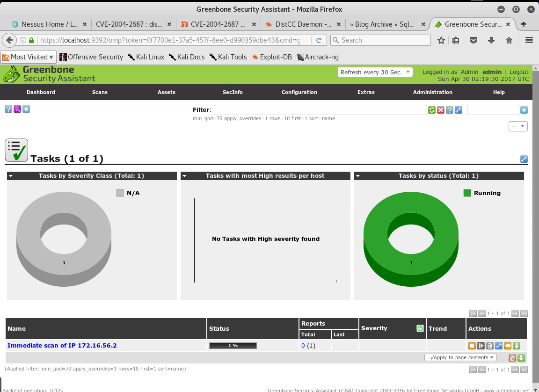Open Immediate scan of IP 172.16.56.2 link
Screen dimensions: 539x392
pos(62,346)
